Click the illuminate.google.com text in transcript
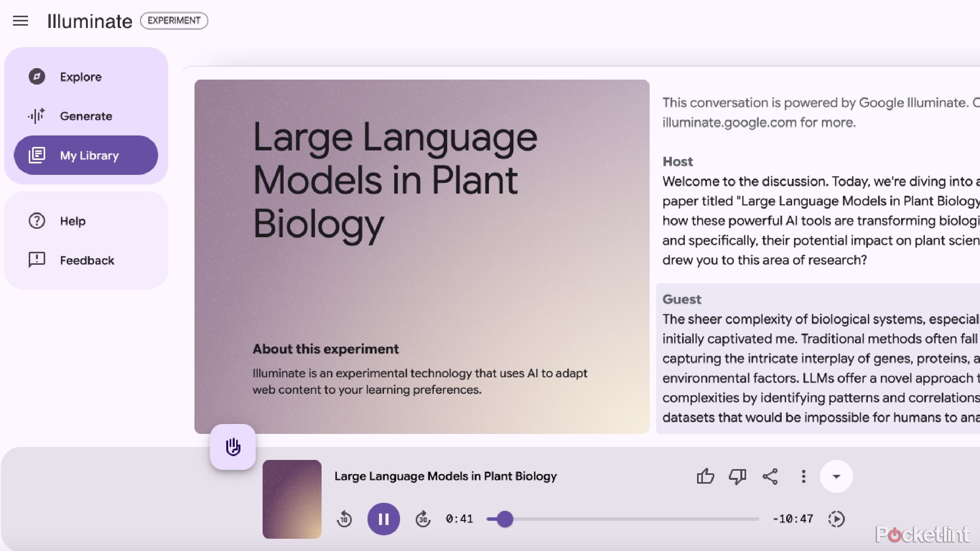The width and height of the screenshot is (980, 551). [730, 122]
